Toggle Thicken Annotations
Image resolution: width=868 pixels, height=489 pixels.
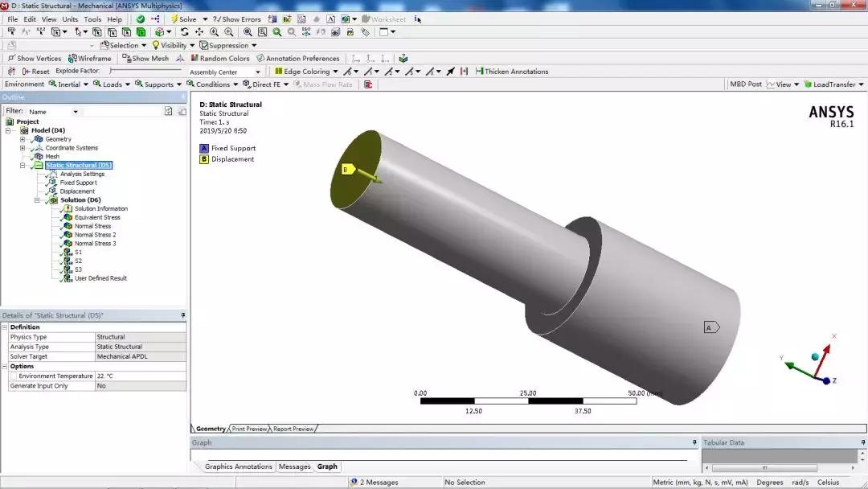pos(512,72)
